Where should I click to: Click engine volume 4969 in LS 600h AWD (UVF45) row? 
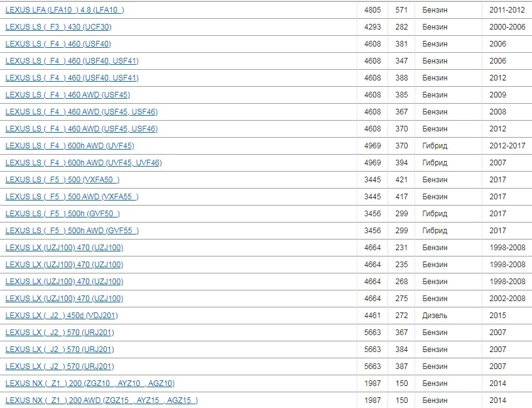[x=372, y=146]
